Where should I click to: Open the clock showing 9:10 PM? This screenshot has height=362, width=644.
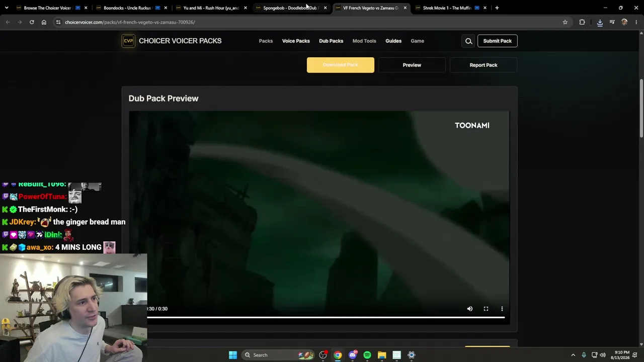point(620,355)
